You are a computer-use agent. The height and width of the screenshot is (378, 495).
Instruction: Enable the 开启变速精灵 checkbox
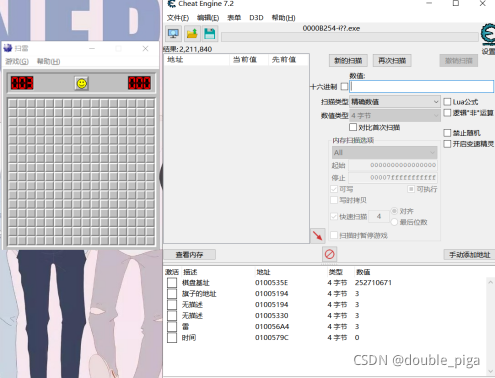click(x=447, y=144)
